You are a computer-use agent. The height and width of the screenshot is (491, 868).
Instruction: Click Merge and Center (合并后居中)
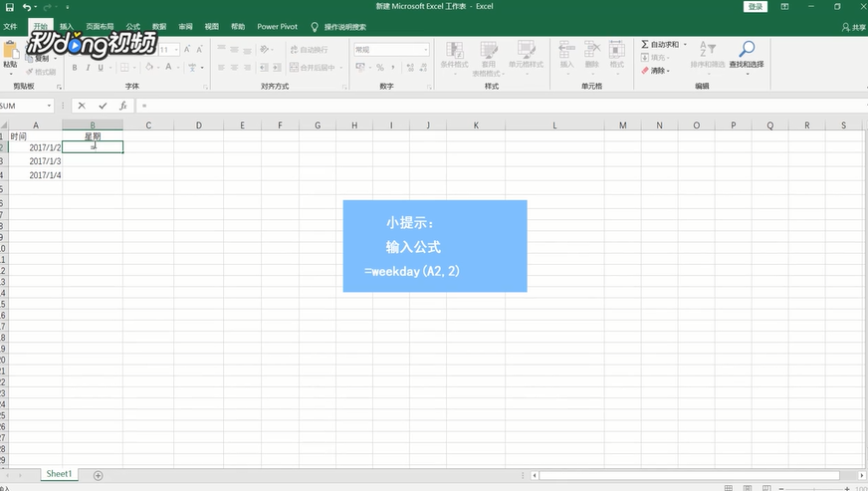(x=313, y=68)
